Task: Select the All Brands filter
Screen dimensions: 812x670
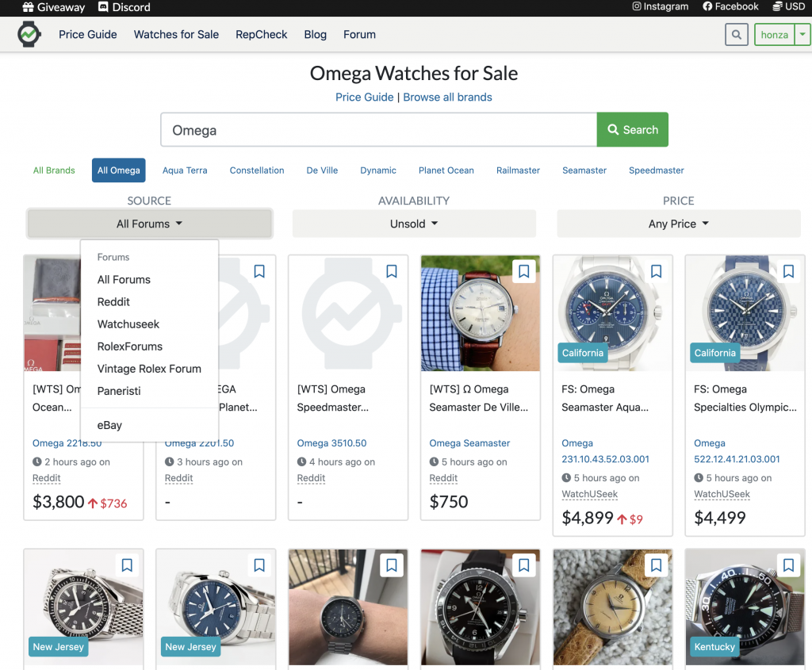Action: [x=54, y=170]
